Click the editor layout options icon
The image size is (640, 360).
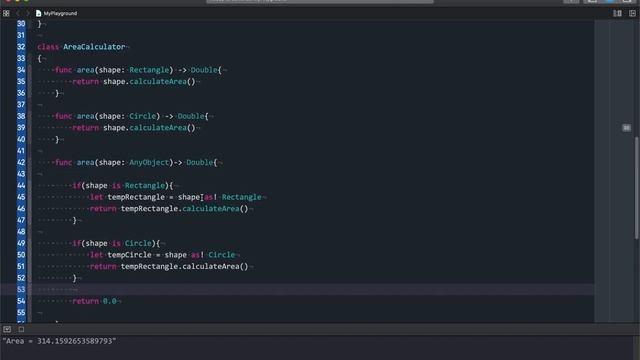pyautogui.click(x=618, y=13)
